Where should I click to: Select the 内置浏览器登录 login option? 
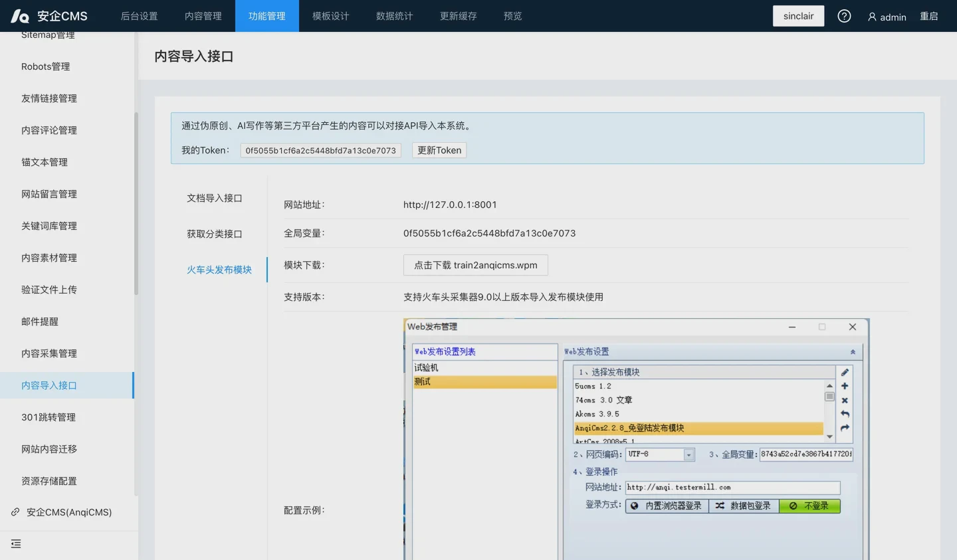point(667,506)
